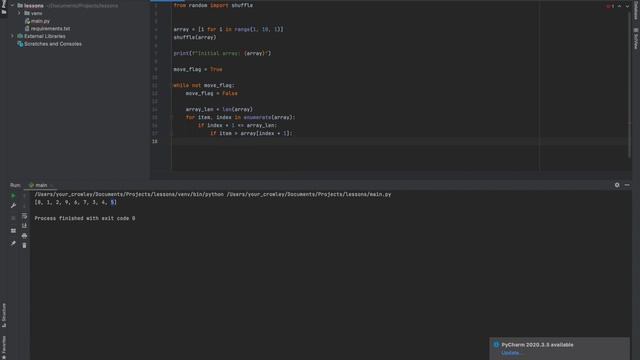Click the 'shuffle(array)' code line
The image size is (640, 360).
pos(195,37)
